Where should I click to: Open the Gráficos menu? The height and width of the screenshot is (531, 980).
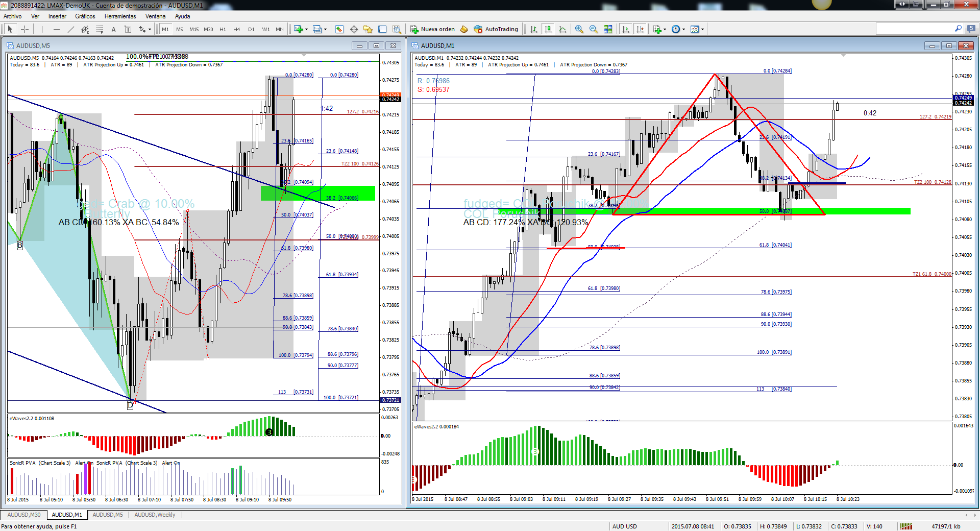[85, 16]
